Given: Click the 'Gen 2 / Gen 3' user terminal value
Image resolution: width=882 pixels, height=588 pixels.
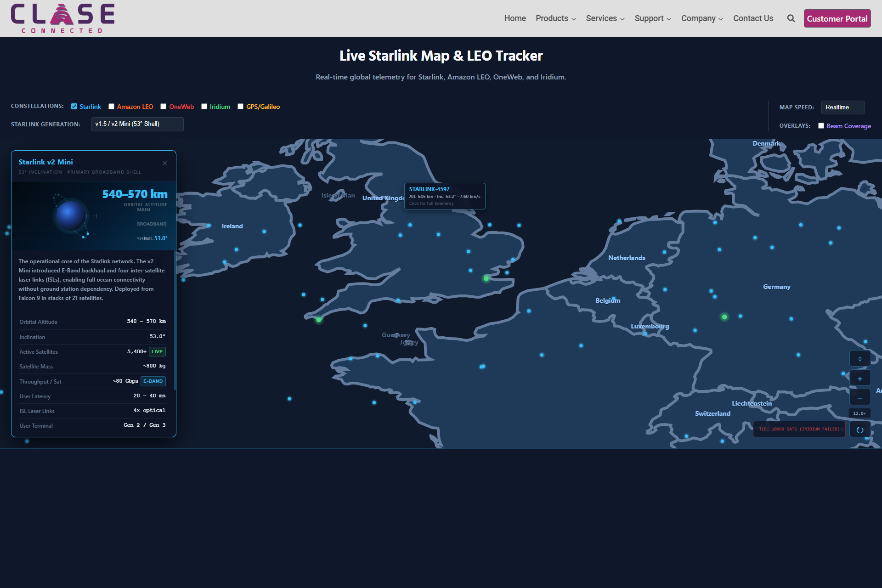Looking at the screenshot, I should pos(145,425).
